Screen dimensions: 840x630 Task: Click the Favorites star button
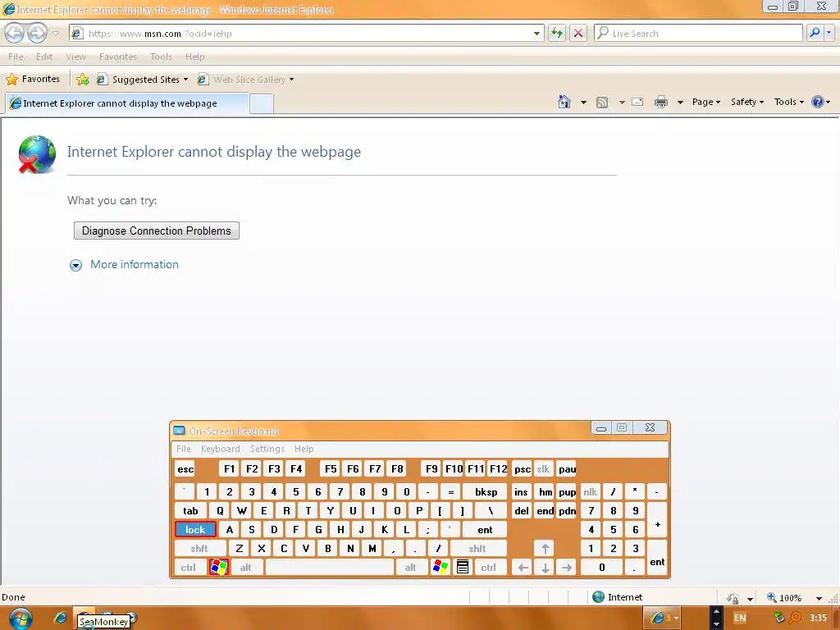click(33, 80)
